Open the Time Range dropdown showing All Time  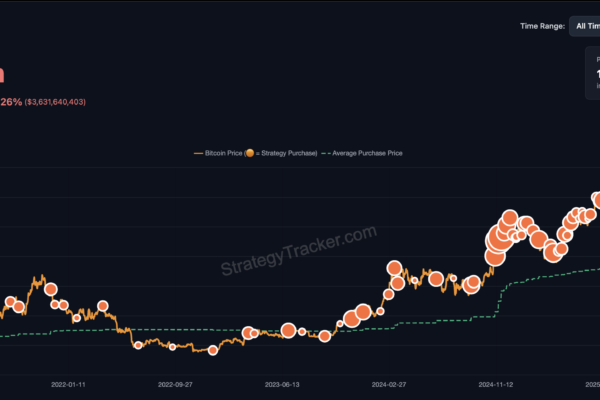(x=584, y=25)
